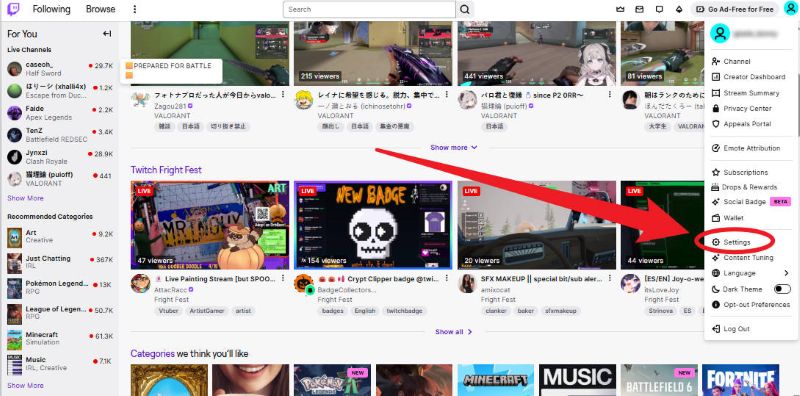Image resolution: width=800 pixels, height=396 pixels.
Task: Click the Categories heading link
Action: [x=153, y=354]
